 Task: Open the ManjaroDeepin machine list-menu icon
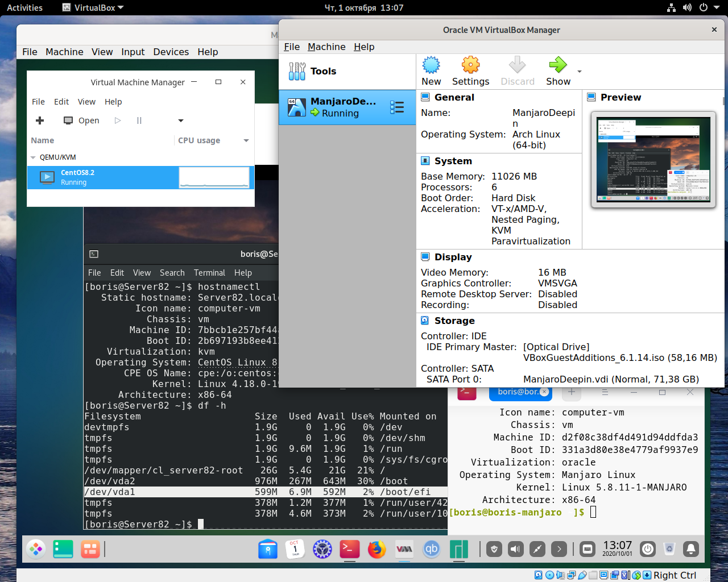[x=397, y=107]
